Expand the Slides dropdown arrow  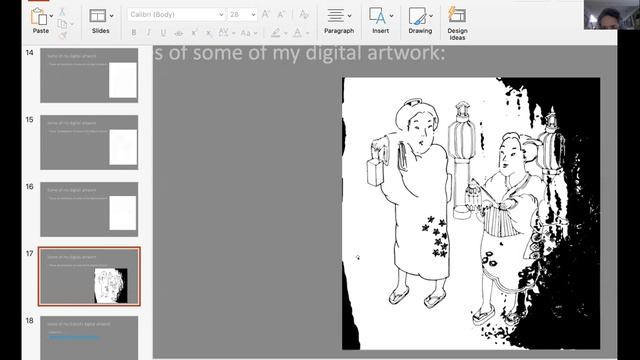(x=111, y=16)
